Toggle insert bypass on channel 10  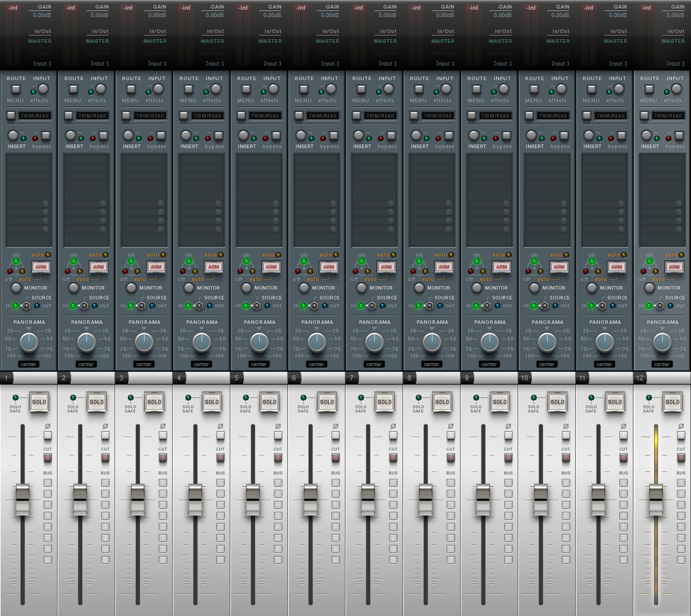point(564,136)
